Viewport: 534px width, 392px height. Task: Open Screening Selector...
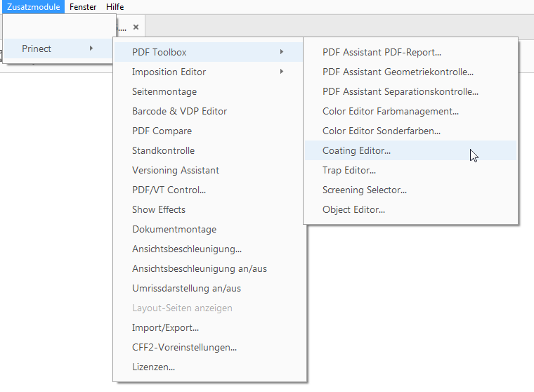coord(410,190)
